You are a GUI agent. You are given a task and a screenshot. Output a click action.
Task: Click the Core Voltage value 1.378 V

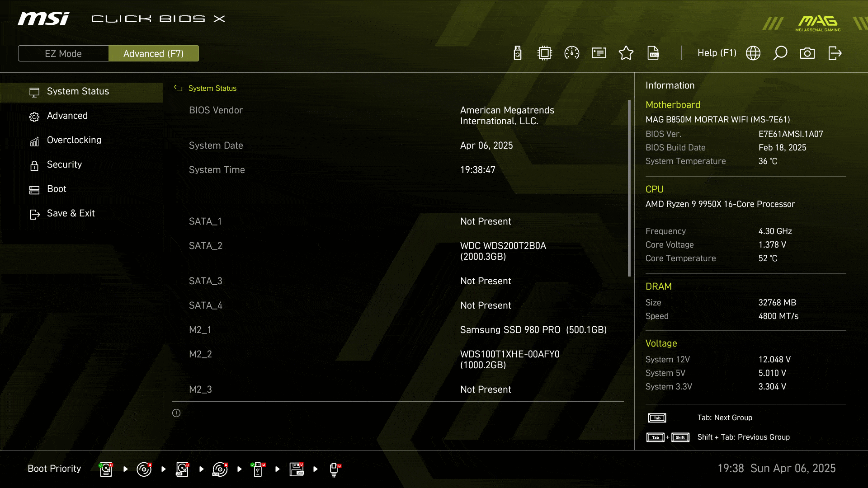click(772, 245)
